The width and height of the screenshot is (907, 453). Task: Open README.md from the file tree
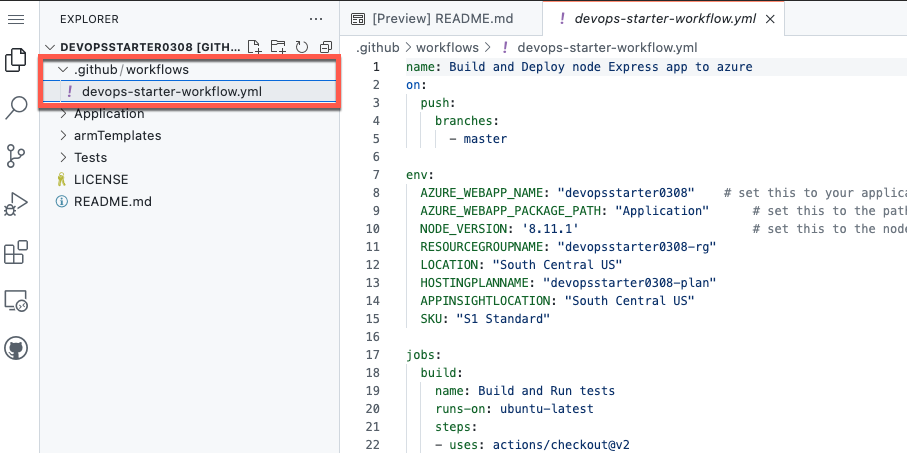coord(113,202)
